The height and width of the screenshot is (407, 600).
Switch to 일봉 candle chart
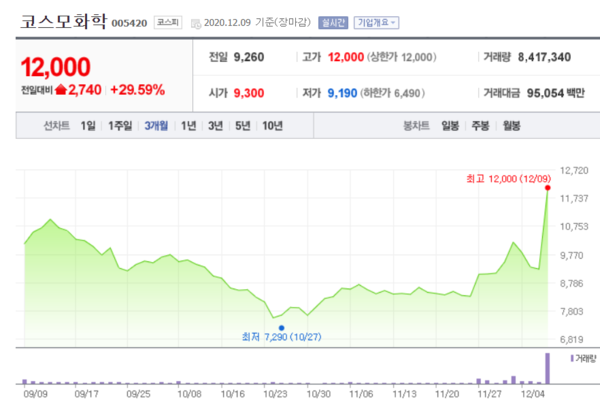[x=450, y=125]
